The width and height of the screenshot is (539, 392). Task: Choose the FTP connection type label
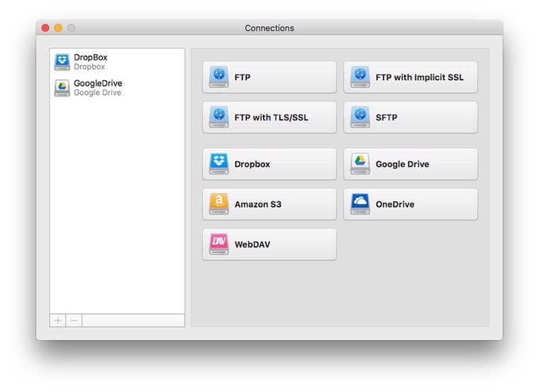tap(243, 77)
